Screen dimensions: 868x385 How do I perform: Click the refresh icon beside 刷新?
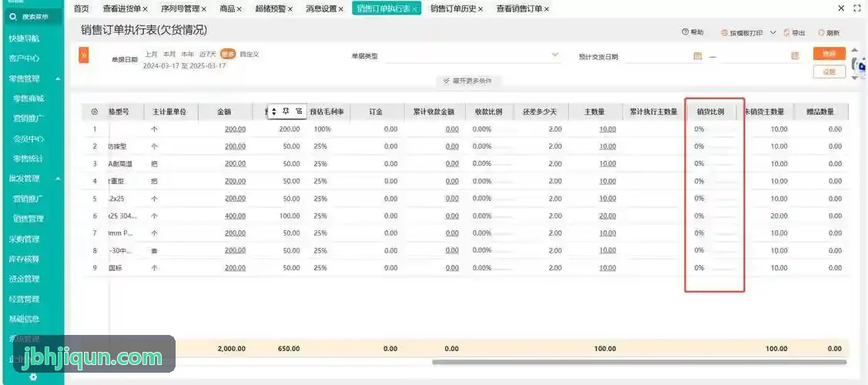pos(822,33)
